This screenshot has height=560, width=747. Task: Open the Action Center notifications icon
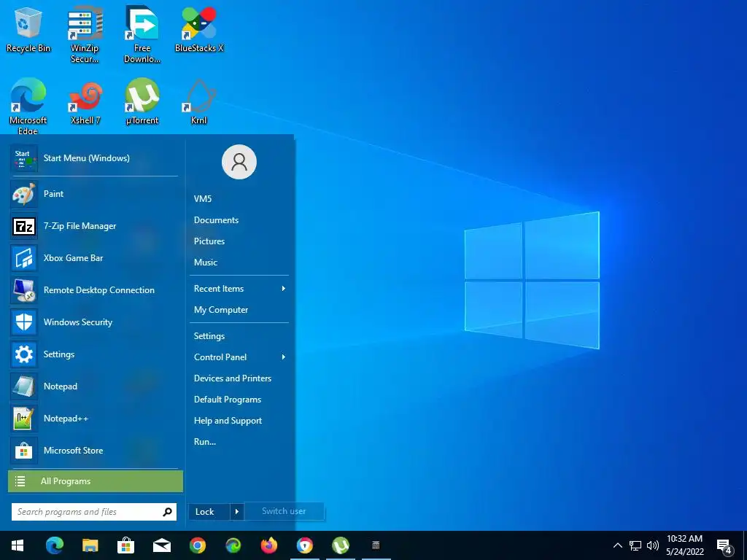[x=724, y=547]
